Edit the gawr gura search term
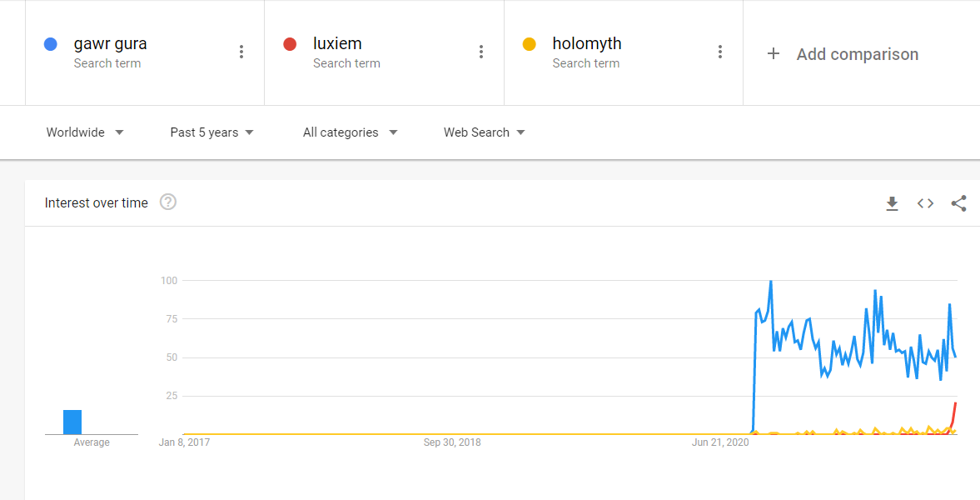Screen dimensions: 980x500 click(111, 44)
